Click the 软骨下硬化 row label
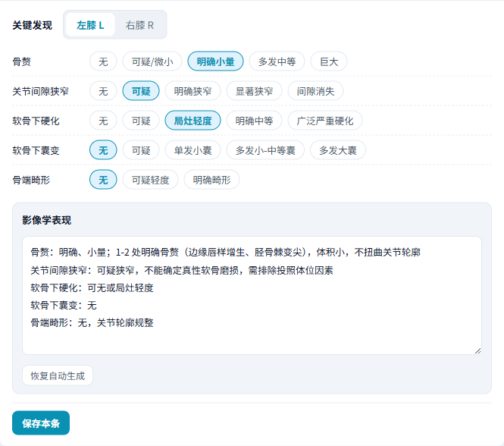The height and width of the screenshot is (446, 504). (x=36, y=121)
